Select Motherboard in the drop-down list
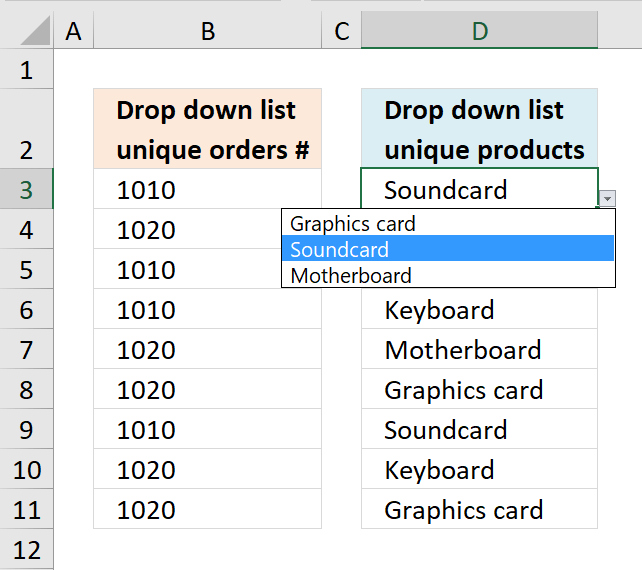642x570 pixels. [x=448, y=275]
